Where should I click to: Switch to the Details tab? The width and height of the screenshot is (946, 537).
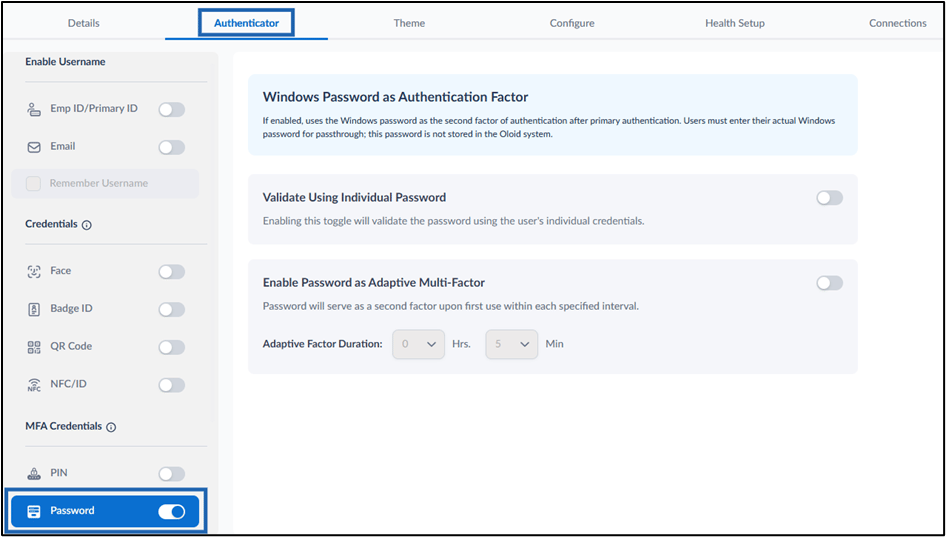point(84,23)
